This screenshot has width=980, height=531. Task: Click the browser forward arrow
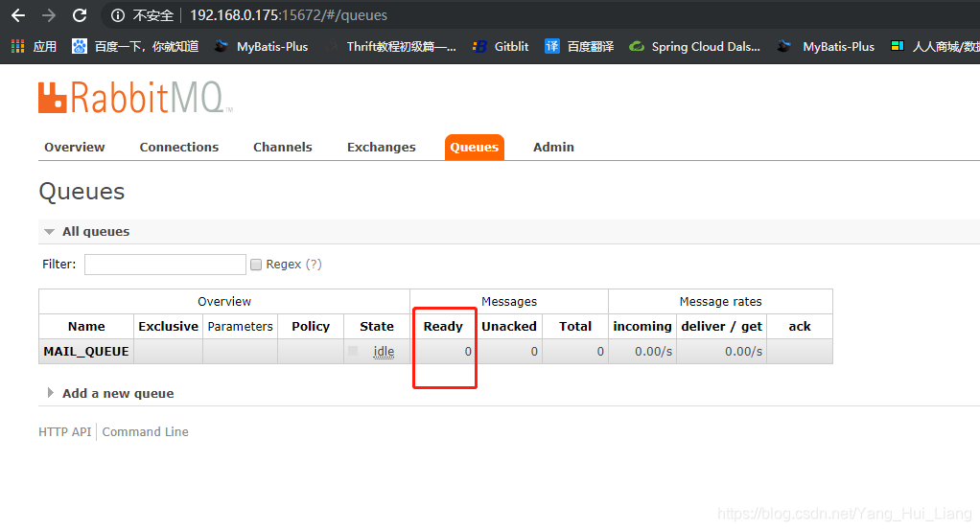coord(49,15)
